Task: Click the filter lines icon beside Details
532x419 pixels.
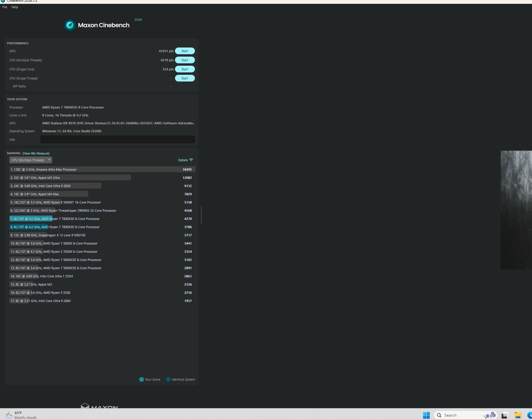Action: (191, 160)
